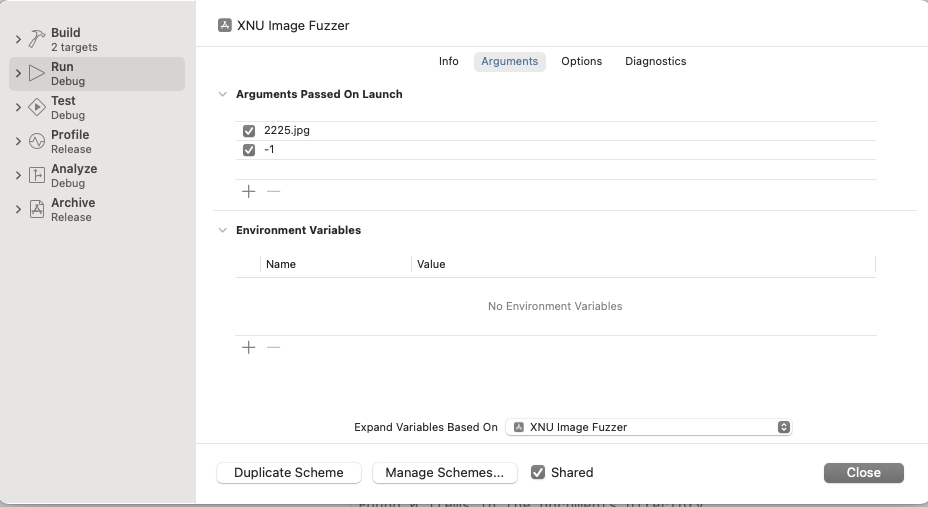Add a new launch argument with plus
Viewport: 928px width, 507px height.
point(249,191)
